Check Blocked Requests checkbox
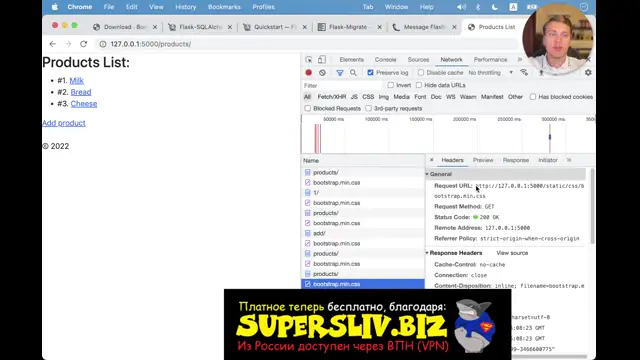The height and width of the screenshot is (360, 640). coord(308,109)
